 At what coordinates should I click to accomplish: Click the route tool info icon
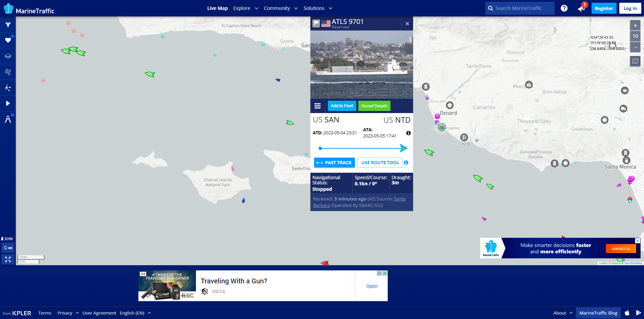click(406, 162)
